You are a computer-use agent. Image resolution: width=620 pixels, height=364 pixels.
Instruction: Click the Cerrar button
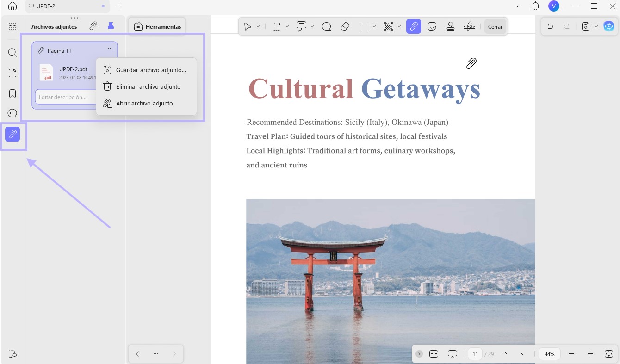(x=495, y=26)
